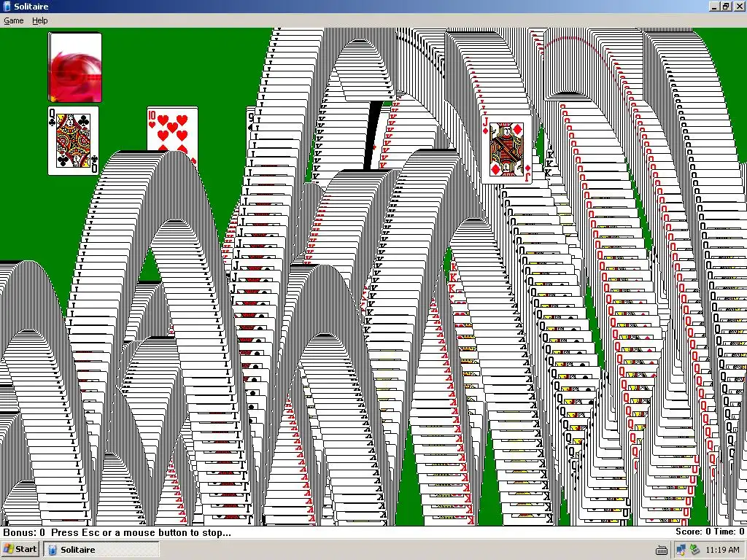Open the Game menu
The height and width of the screenshot is (560, 747).
[x=13, y=20]
